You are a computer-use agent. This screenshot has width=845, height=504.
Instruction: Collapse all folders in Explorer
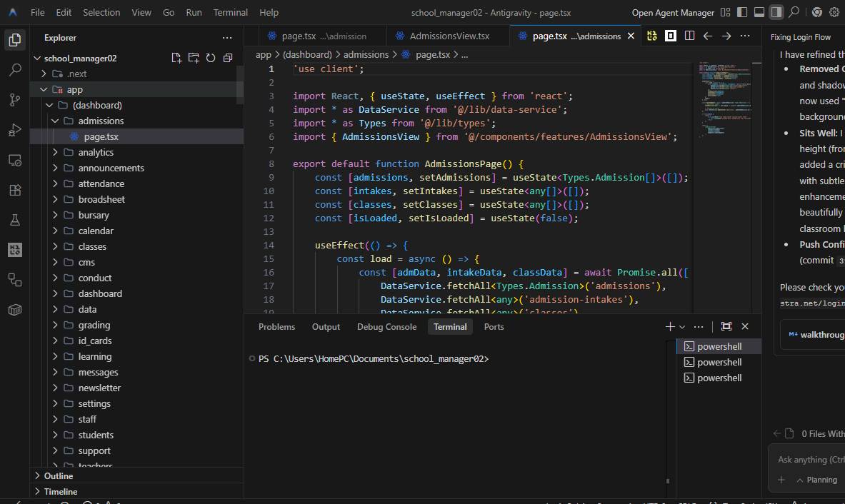click(x=228, y=58)
